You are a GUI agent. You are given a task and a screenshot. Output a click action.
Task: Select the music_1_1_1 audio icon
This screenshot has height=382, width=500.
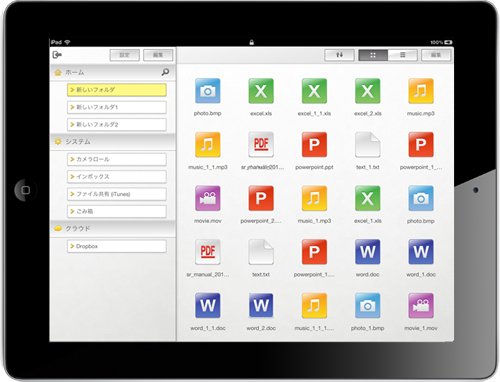(314, 306)
